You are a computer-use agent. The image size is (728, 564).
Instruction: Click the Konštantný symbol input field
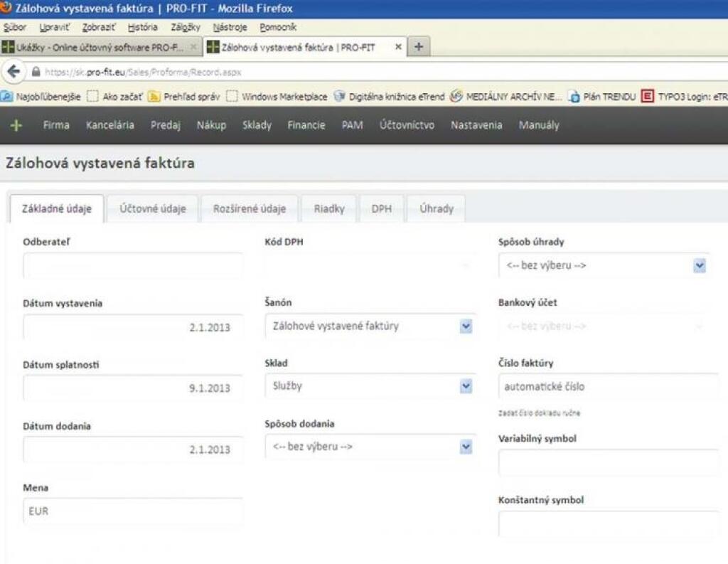coord(609,524)
